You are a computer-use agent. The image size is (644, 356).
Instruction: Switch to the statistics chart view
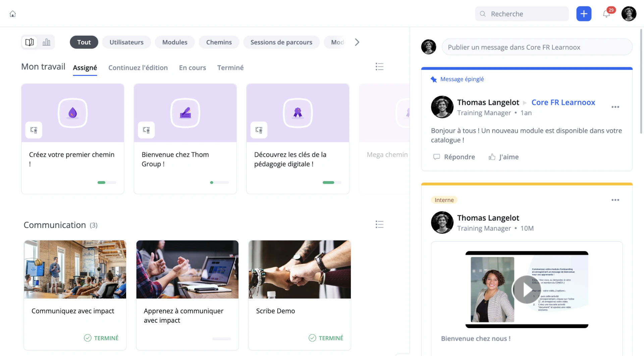coord(46,42)
